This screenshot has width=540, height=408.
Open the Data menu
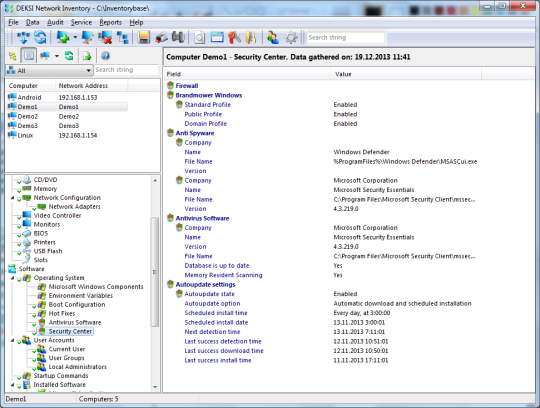click(32, 22)
